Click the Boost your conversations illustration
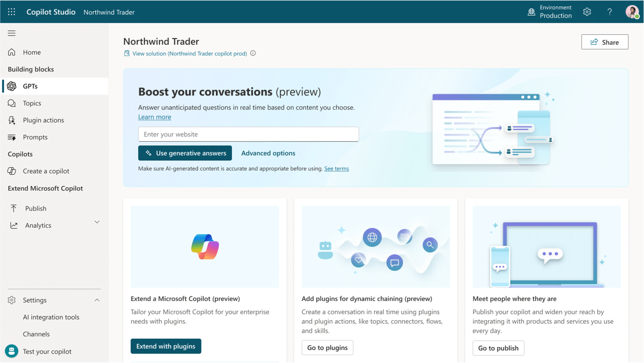The height and width of the screenshot is (363, 644). coord(494,129)
